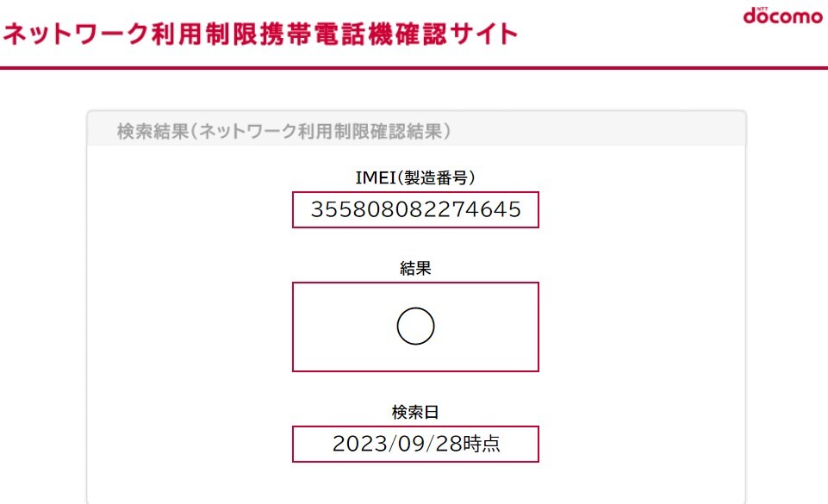The width and height of the screenshot is (828, 504).
Task: Click the circle result symbol
Action: (x=415, y=327)
